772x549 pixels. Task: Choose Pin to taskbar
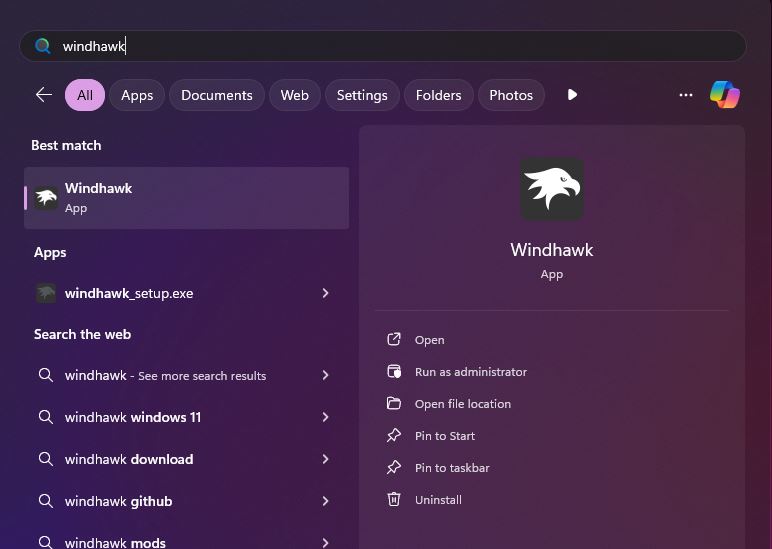tap(452, 468)
